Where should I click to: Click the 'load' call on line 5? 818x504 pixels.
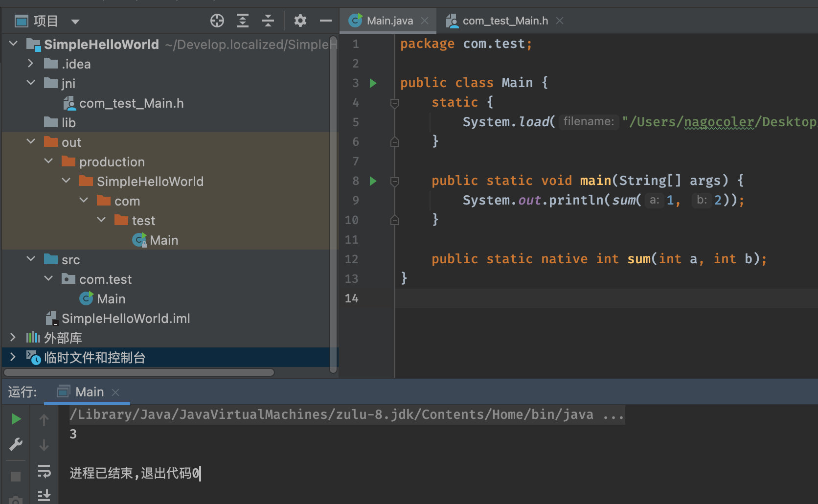[534, 122]
